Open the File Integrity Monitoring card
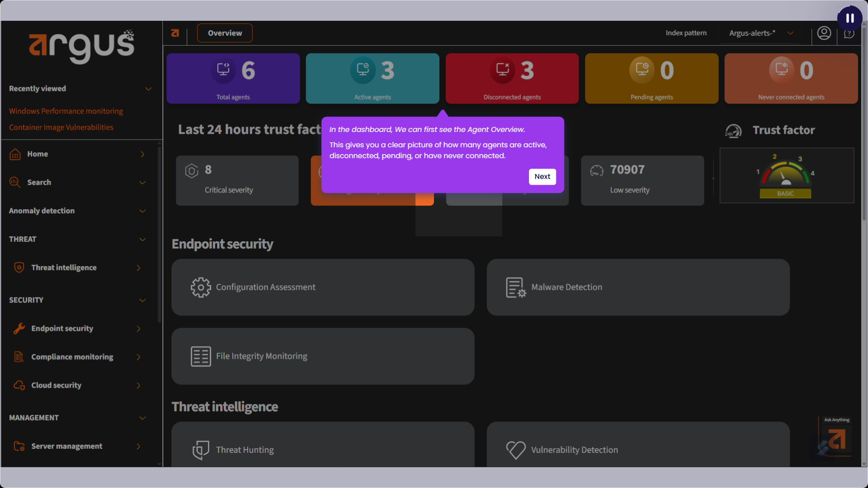The height and width of the screenshot is (488, 868). pos(323,357)
